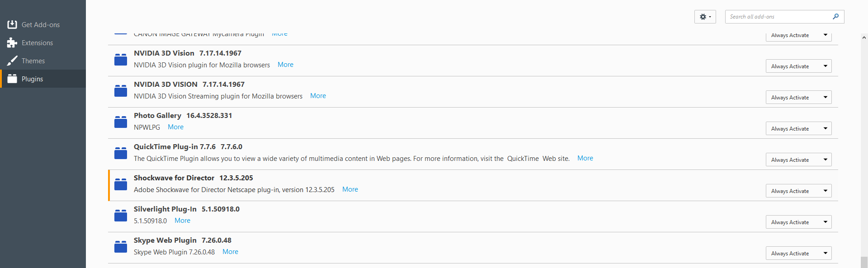
Task: Expand Silverlight Plug-In activation dropdown
Action: point(798,222)
